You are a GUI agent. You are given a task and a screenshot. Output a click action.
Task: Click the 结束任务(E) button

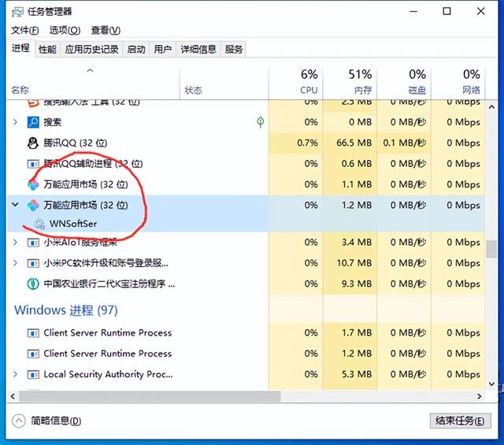click(461, 420)
